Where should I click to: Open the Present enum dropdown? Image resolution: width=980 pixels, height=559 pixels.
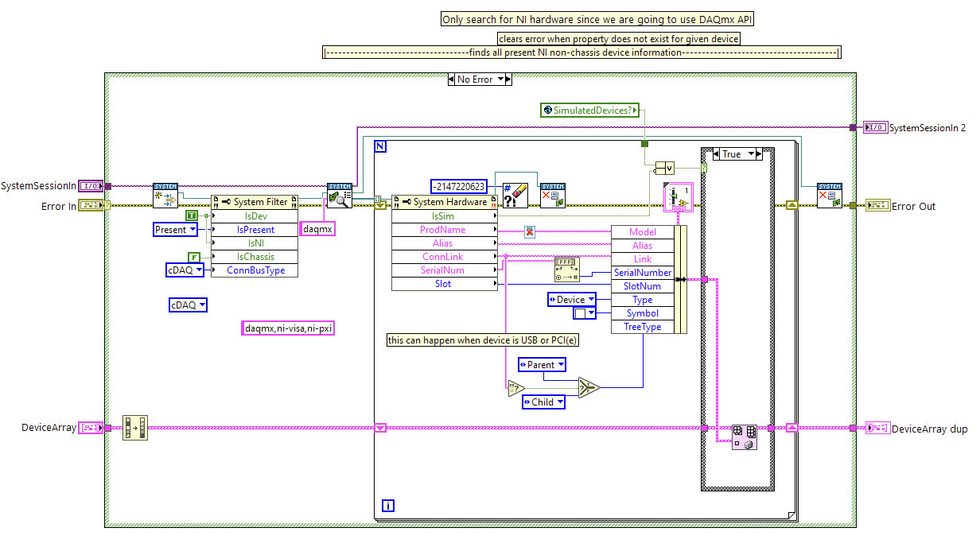(193, 230)
